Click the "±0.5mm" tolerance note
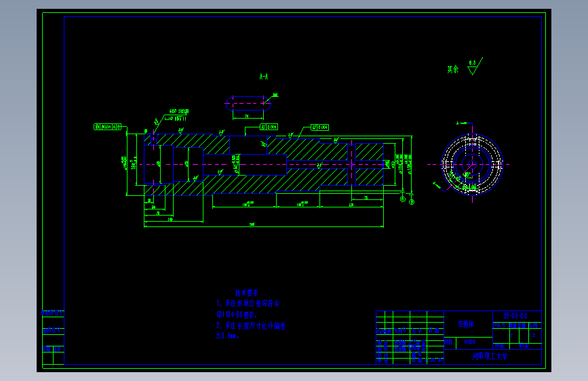Screen dimensions: 588x381 [x=227, y=336]
